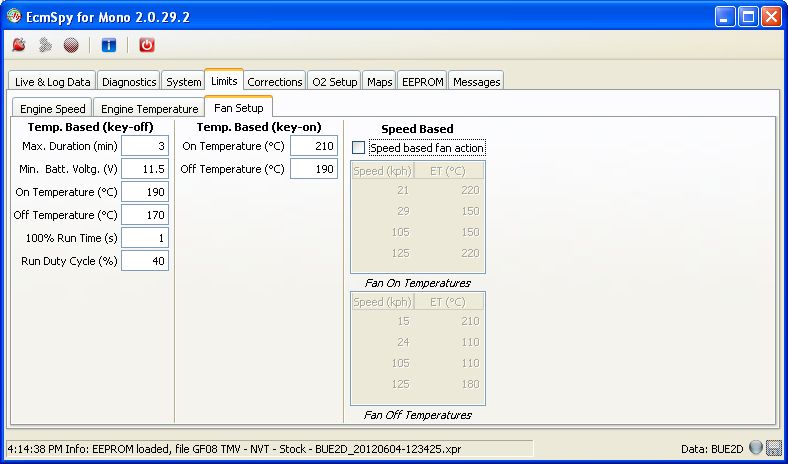This screenshot has height=464, width=788.
Task: Click the red record log button
Action: pyautogui.click(x=70, y=45)
